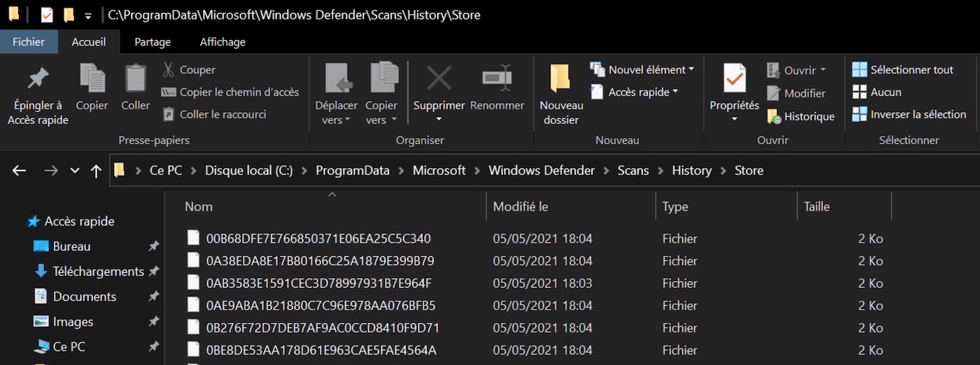This screenshot has height=365, width=980.
Task: Open the Ouvrir dropdown
Action: [x=797, y=70]
